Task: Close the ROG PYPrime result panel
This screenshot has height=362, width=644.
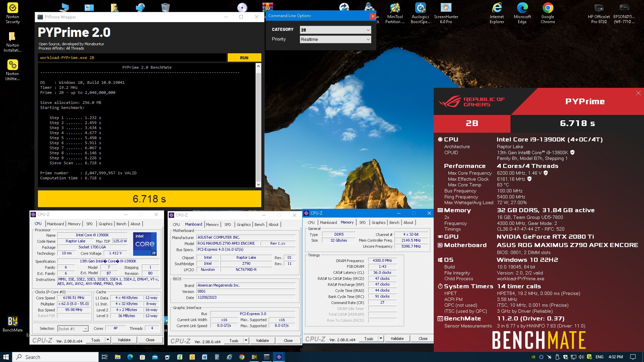Action: click(x=638, y=93)
